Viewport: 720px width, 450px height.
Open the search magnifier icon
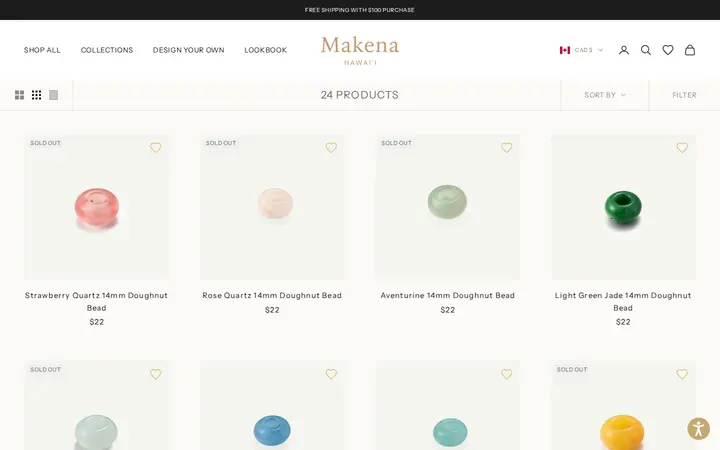tap(646, 50)
